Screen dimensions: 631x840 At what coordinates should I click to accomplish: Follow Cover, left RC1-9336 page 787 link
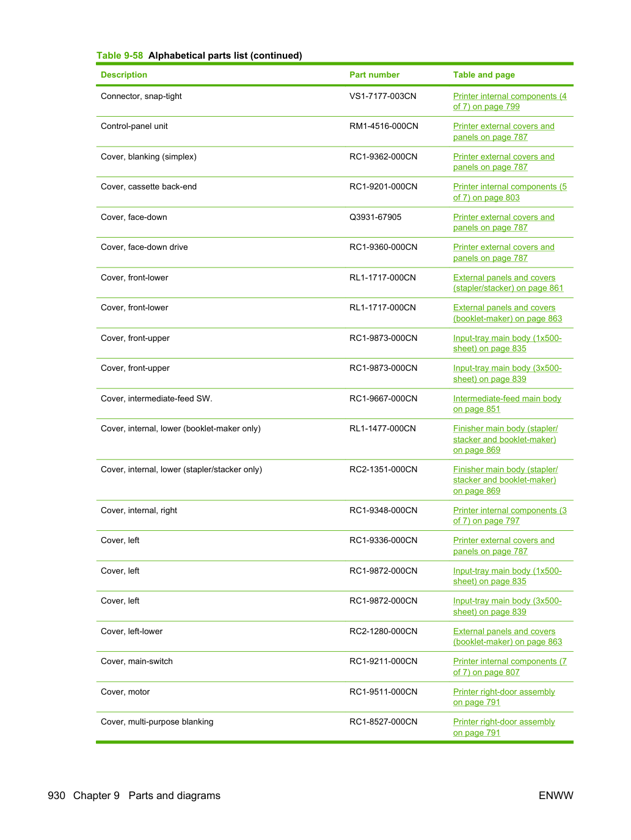click(x=503, y=546)
